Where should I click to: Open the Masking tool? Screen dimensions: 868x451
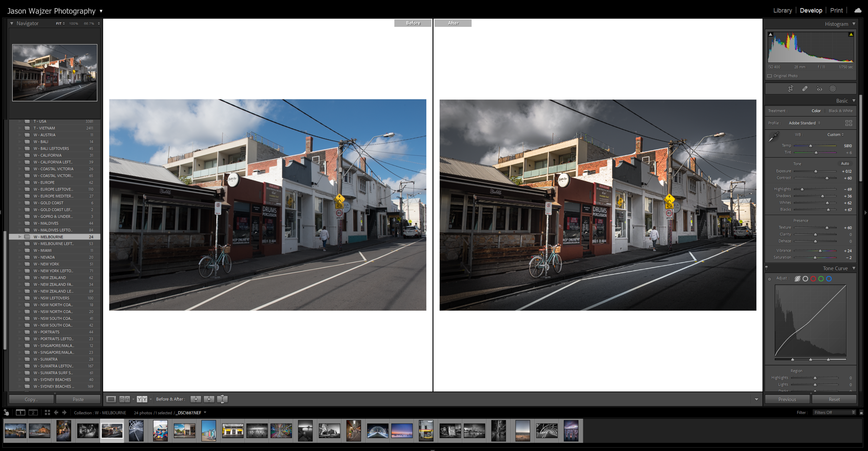tap(833, 88)
